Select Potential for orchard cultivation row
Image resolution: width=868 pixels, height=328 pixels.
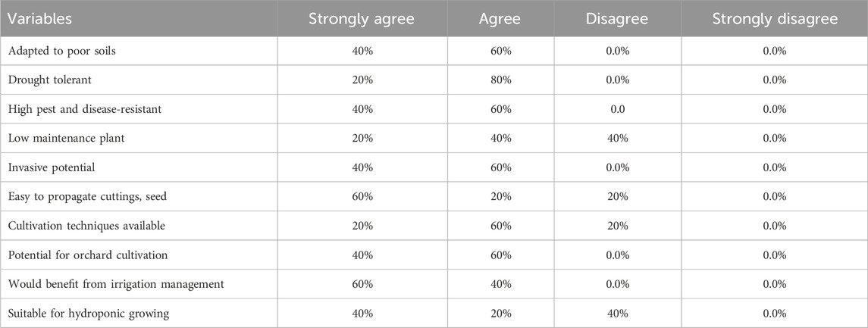pos(434,255)
